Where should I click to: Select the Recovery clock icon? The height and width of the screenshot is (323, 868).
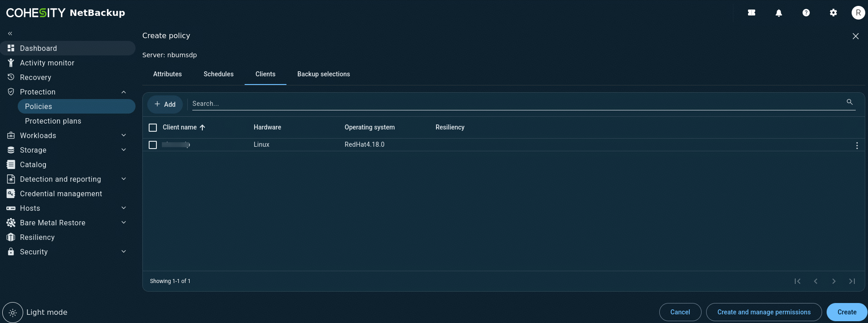[11, 77]
